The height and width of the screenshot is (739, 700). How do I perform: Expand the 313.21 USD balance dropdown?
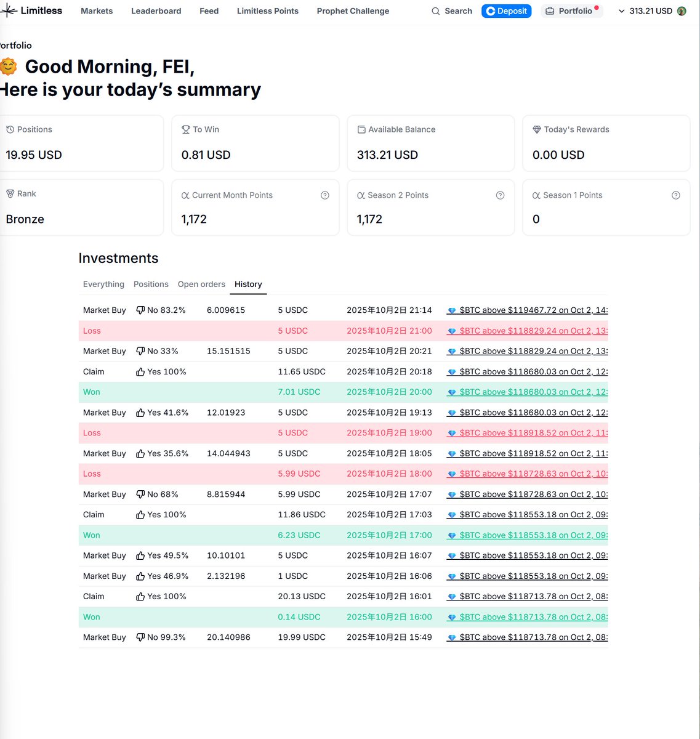tap(621, 11)
